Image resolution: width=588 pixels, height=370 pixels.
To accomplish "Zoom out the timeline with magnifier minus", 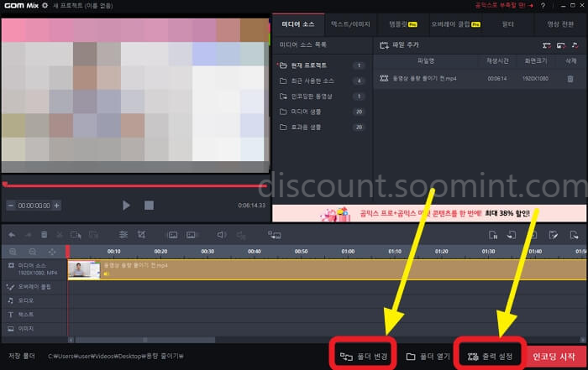I will [x=33, y=252].
